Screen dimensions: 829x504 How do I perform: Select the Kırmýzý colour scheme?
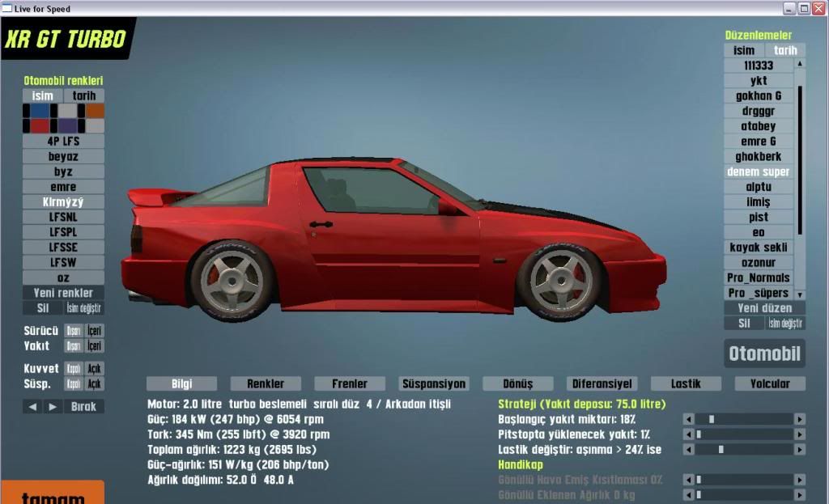pos(63,201)
